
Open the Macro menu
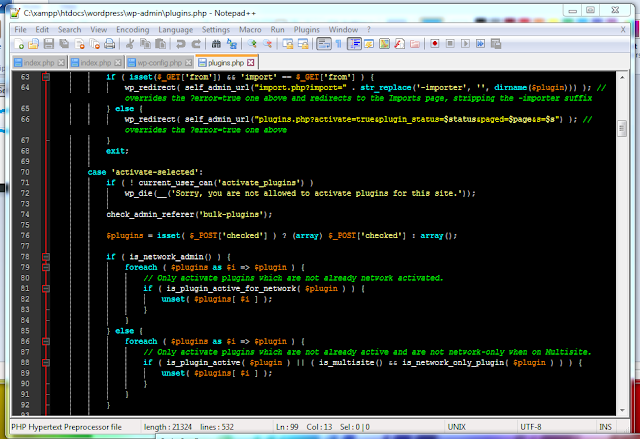[250, 29]
